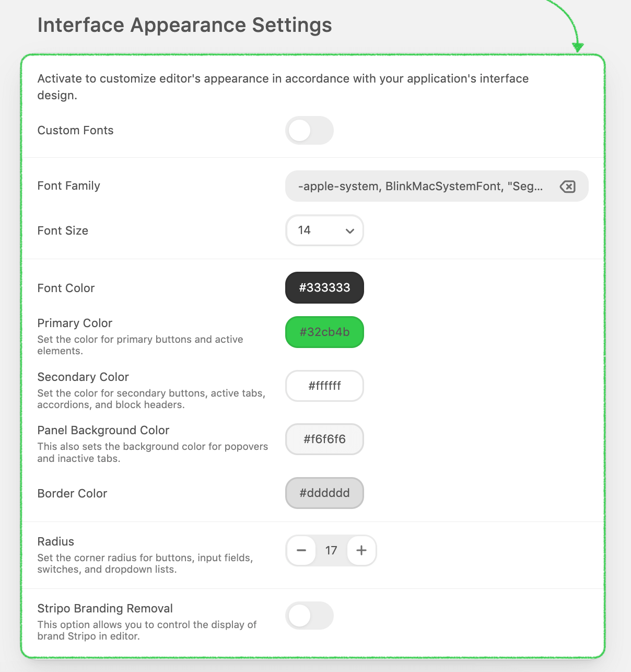Enable the Custom Fonts toggle
This screenshot has width=631, height=672.
(309, 131)
